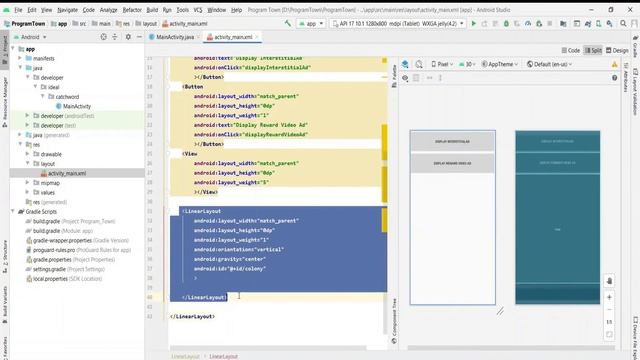
Task: Open the device selector dropdown API 17
Action: (x=398, y=24)
